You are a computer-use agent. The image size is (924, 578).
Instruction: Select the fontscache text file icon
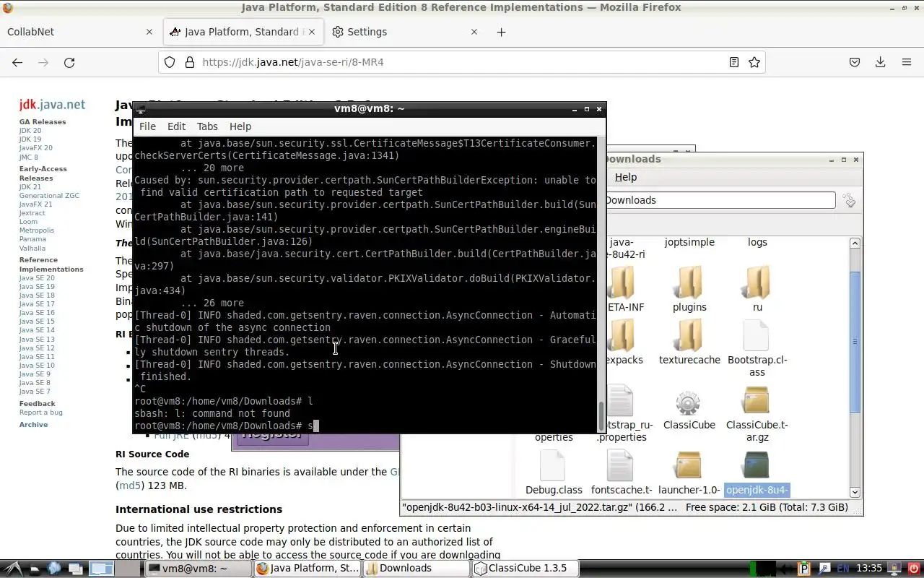[621, 465]
